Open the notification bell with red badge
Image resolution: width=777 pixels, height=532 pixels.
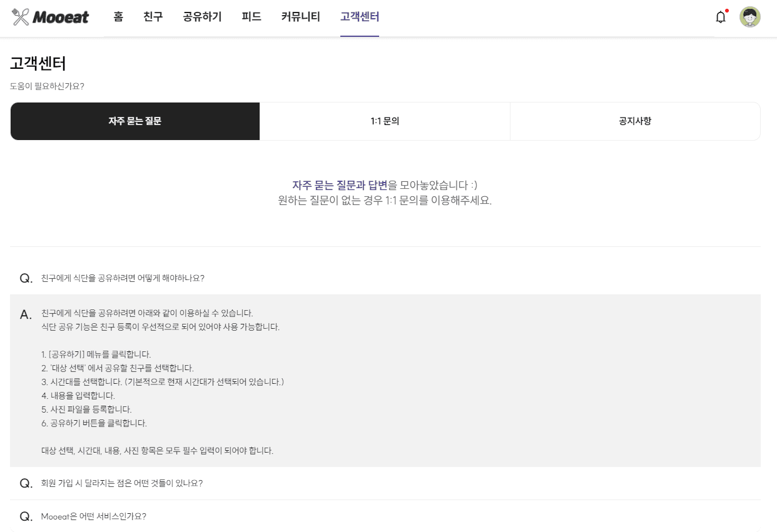[x=720, y=18]
